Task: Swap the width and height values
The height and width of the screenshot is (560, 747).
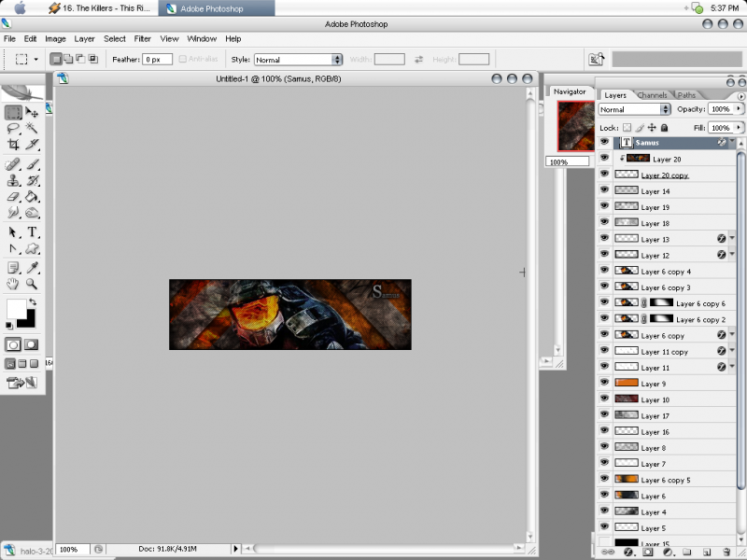Action: [x=418, y=60]
